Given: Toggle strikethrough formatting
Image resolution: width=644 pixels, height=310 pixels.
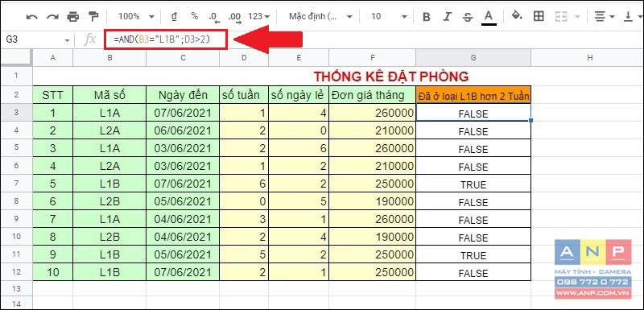Looking at the screenshot, I should coord(468,17).
